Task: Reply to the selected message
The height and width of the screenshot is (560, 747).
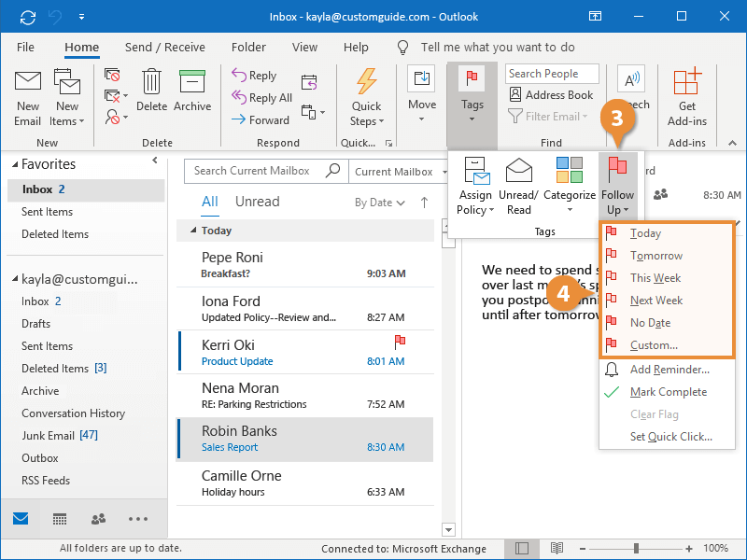Action: (254, 76)
